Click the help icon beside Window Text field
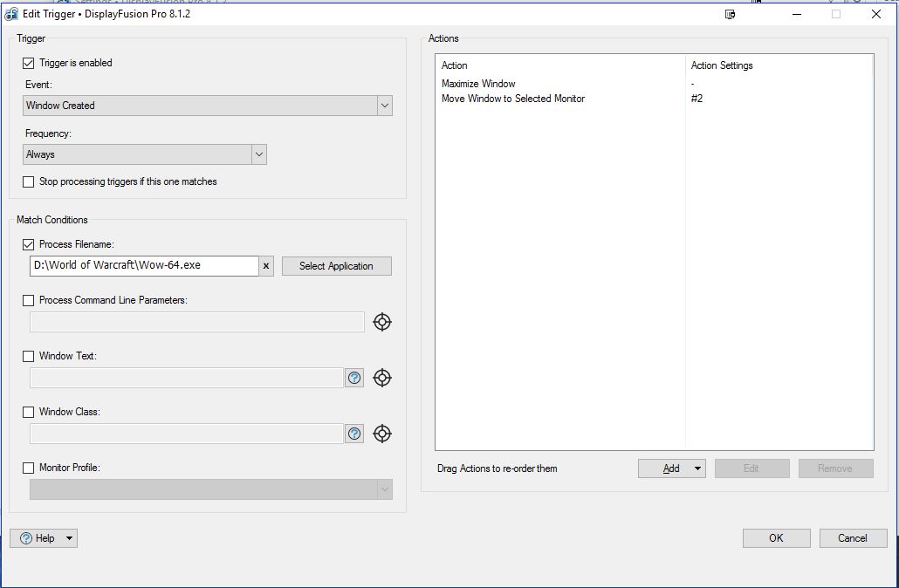 [354, 378]
